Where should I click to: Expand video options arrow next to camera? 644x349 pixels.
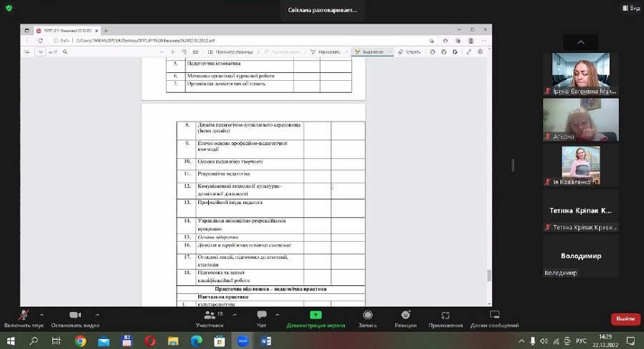coord(96,314)
